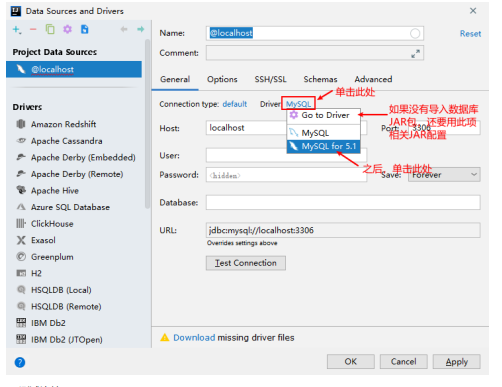Viewport: 502px width, 387px height.
Task: Open the MySQL driver dropdown link
Action: point(298,104)
